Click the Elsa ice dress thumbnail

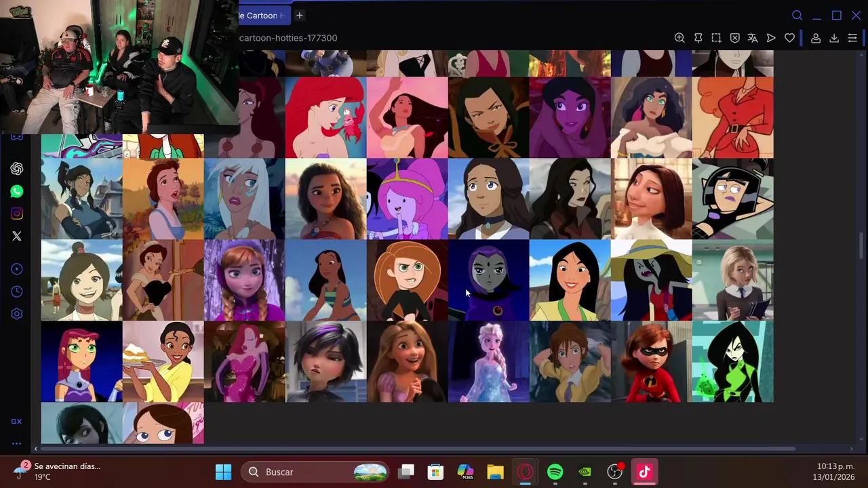pos(488,361)
